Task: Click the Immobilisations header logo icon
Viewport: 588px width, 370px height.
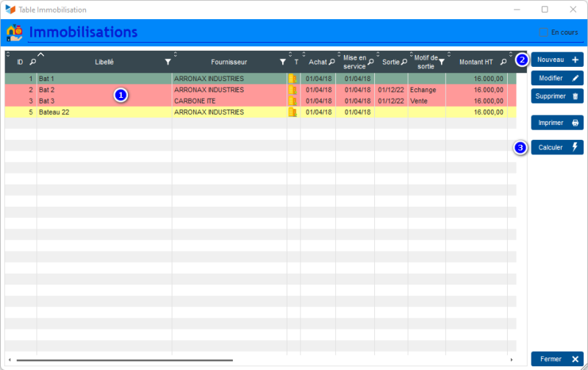Action: click(14, 32)
